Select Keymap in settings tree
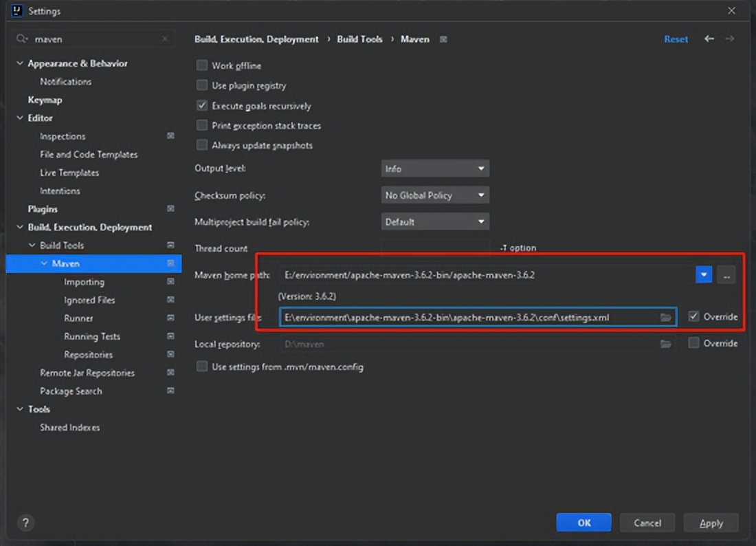The height and width of the screenshot is (546, 756). click(x=45, y=100)
